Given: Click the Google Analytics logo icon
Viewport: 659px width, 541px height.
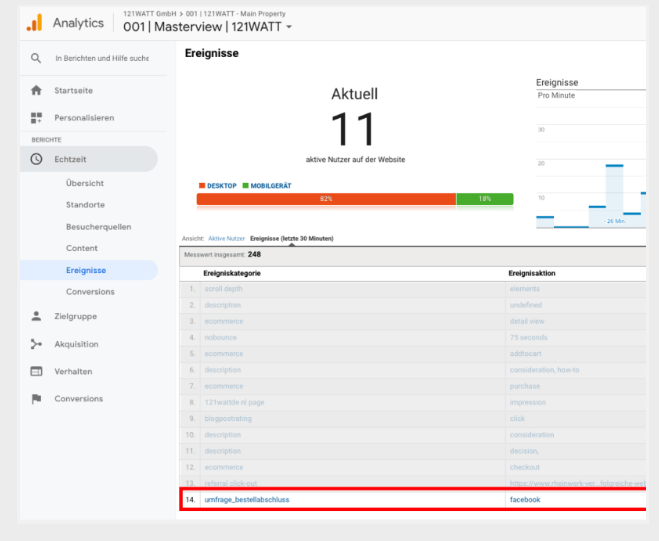Looking at the screenshot, I should (34, 23).
